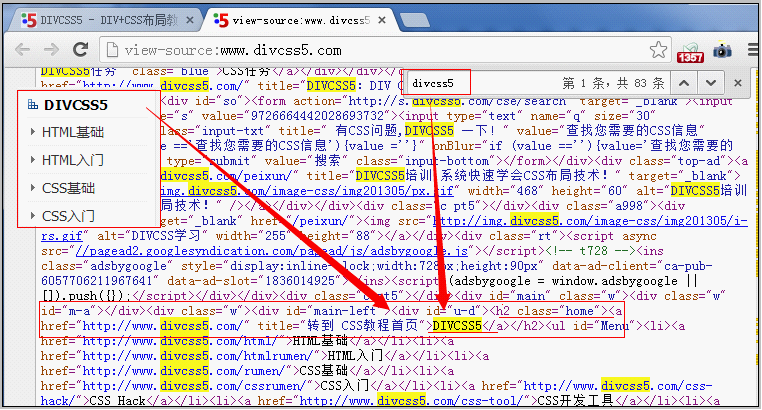Jump to previous find match

coord(683,83)
